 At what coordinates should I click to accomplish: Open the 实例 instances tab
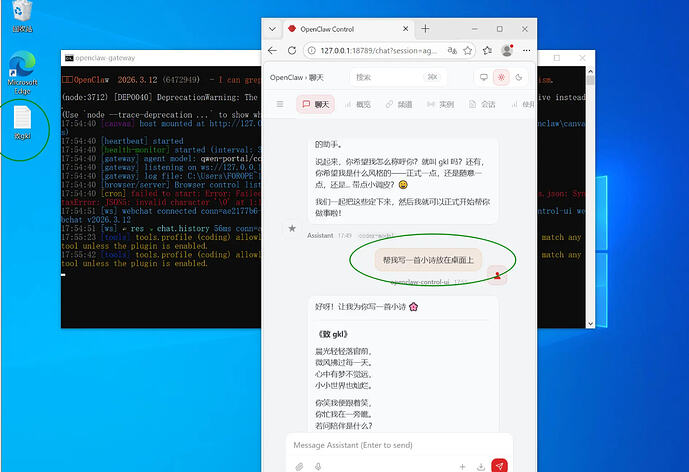[440, 104]
